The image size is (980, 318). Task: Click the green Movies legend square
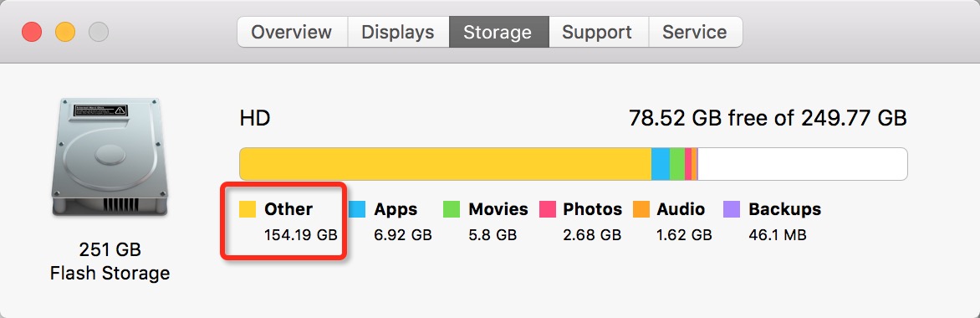(452, 209)
